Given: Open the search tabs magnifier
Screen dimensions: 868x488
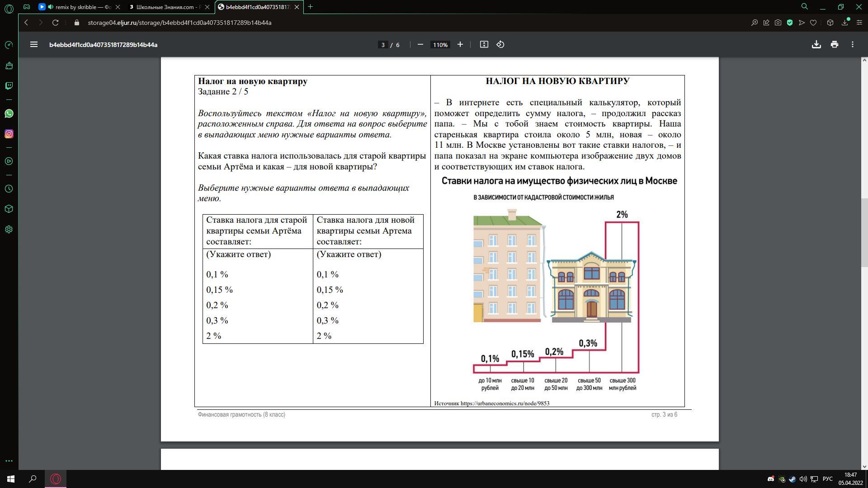Looking at the screenshot, I should tap(805, 7).
